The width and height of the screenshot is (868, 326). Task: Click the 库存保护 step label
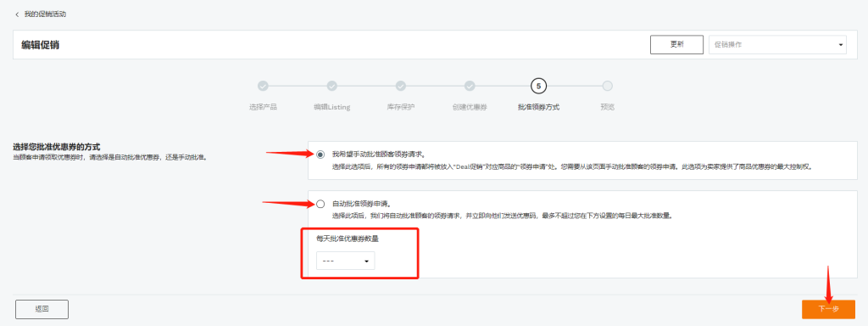[401, 107]
